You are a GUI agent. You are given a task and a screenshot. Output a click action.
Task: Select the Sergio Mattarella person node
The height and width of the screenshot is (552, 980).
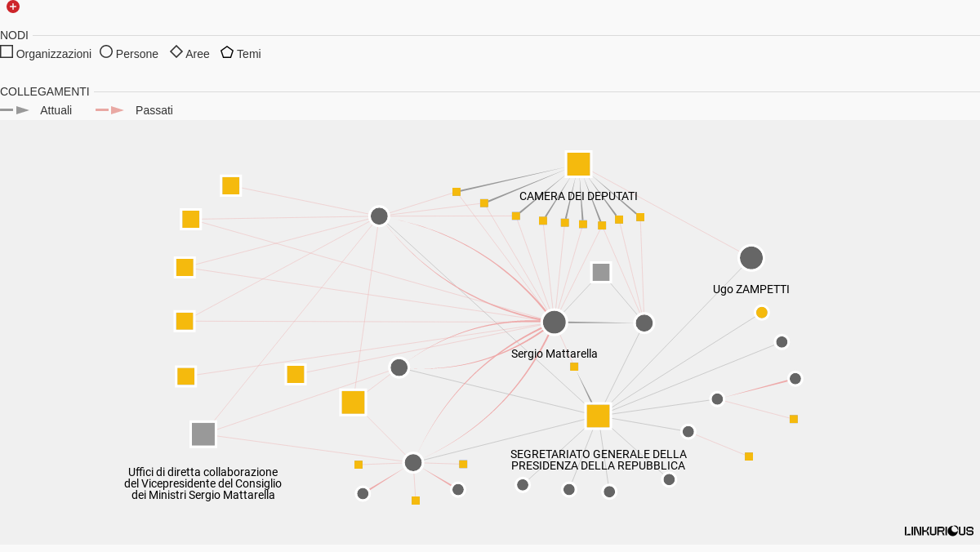pyautogui.click(x=555, y=322)
